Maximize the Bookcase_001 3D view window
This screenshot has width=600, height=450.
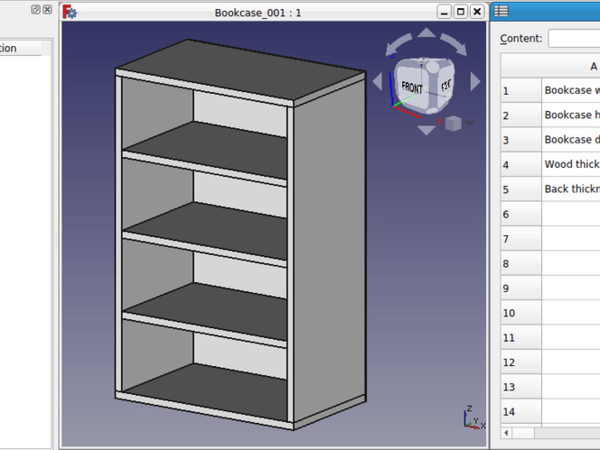(460, 12)
